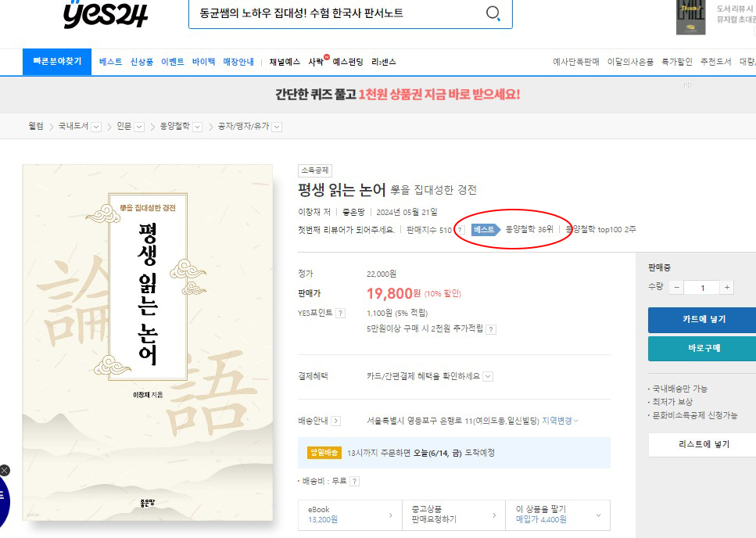Click 동양철학 top100 2주 link
Screen dimensions: 756x538
pyautogui.click(x=600, y=229)
